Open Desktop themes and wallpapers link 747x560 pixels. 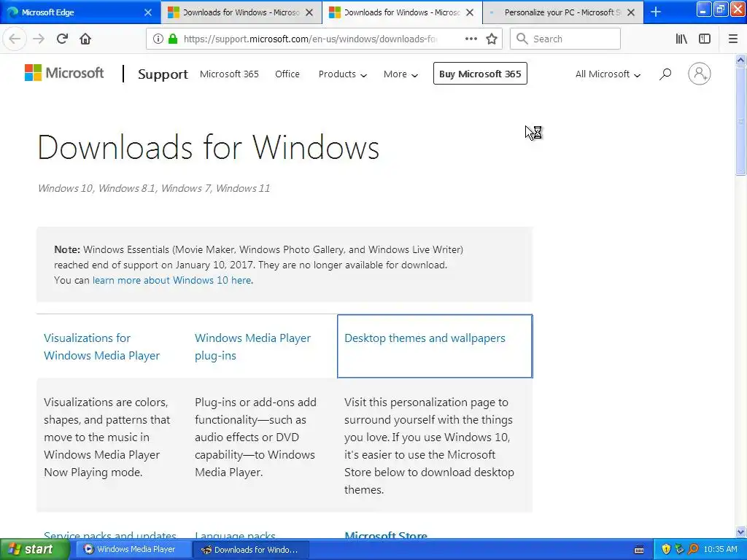point(425,338)
